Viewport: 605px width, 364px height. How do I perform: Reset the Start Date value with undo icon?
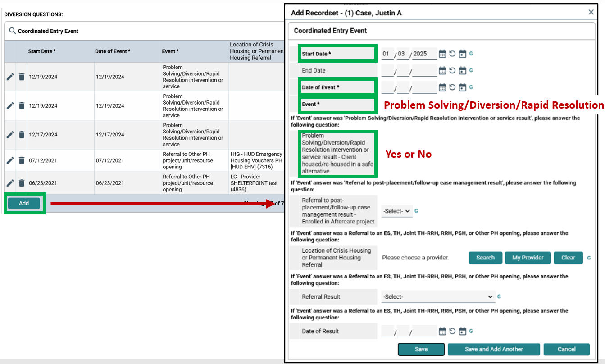pyautogui.click(x=452, y=54)
